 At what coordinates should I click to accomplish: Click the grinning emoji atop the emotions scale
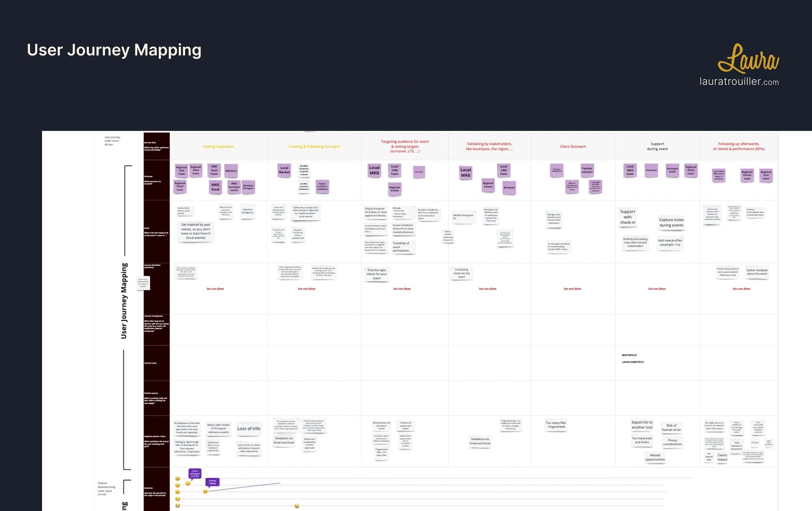tap(178, 478)
